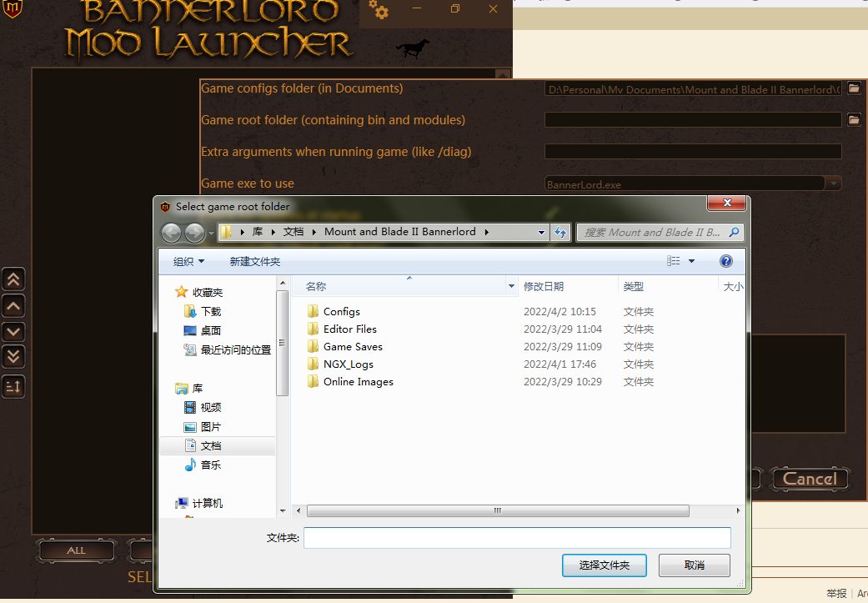Close the Select game root folder dialog
868x603 pixels.
pos(727,203)
